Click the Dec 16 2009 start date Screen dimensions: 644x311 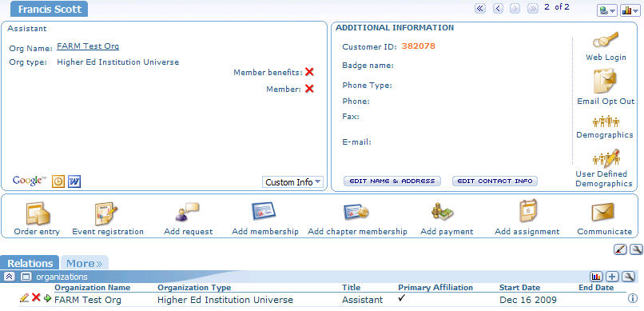pos(528,300)
